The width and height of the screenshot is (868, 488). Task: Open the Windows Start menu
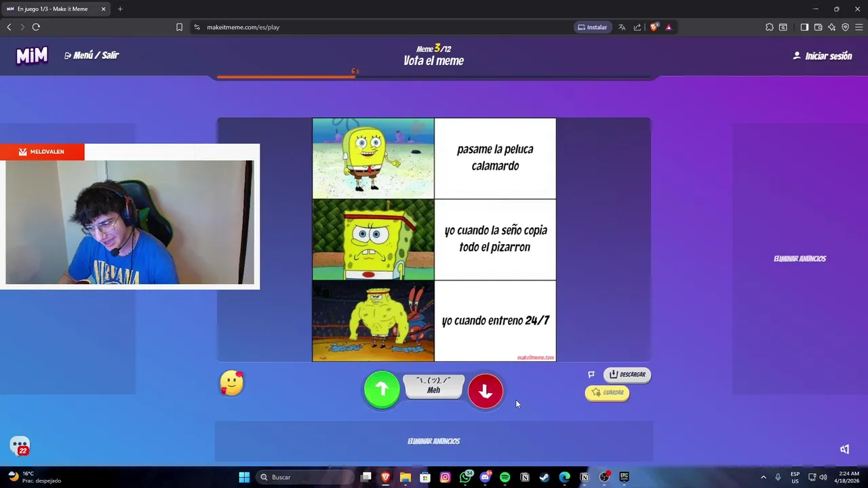[x=244, y=477]
